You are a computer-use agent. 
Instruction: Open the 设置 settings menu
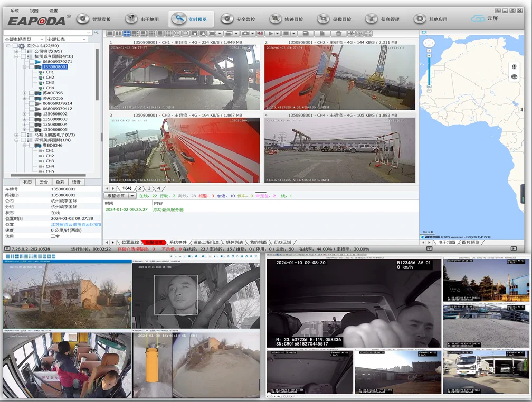pos(54,11)
